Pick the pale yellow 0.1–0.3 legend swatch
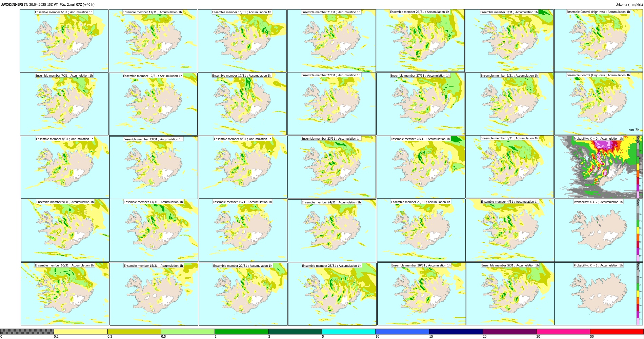The width and height of the screenshot is (644, 339). click(81, 332)
